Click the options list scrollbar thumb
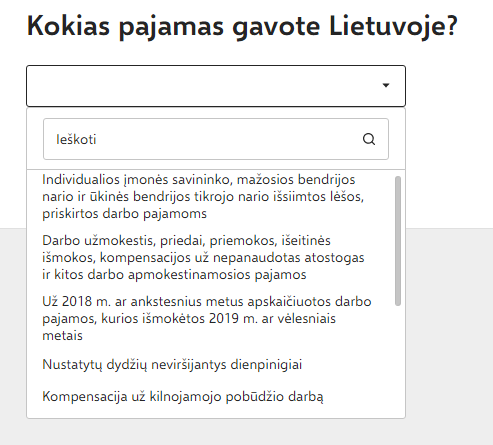The image size is (493, 445). pyautogui.click(x=398, y=241)
